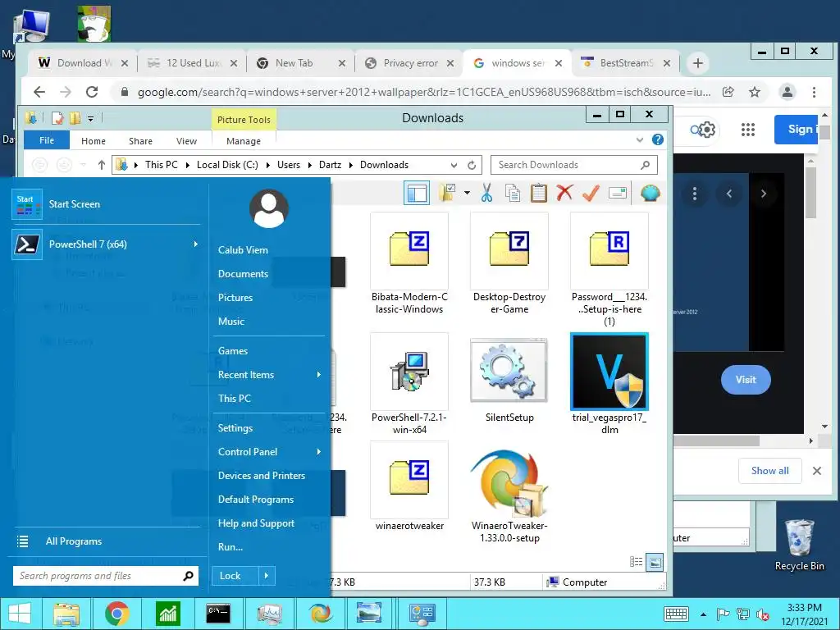Click the Explorer help question mark icon

658,139
